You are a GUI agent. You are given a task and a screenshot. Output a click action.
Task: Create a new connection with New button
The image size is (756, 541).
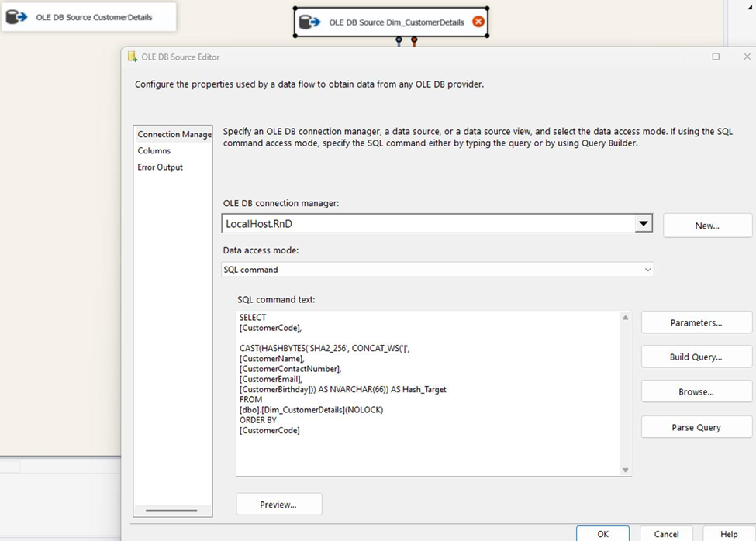pos(706,225)
